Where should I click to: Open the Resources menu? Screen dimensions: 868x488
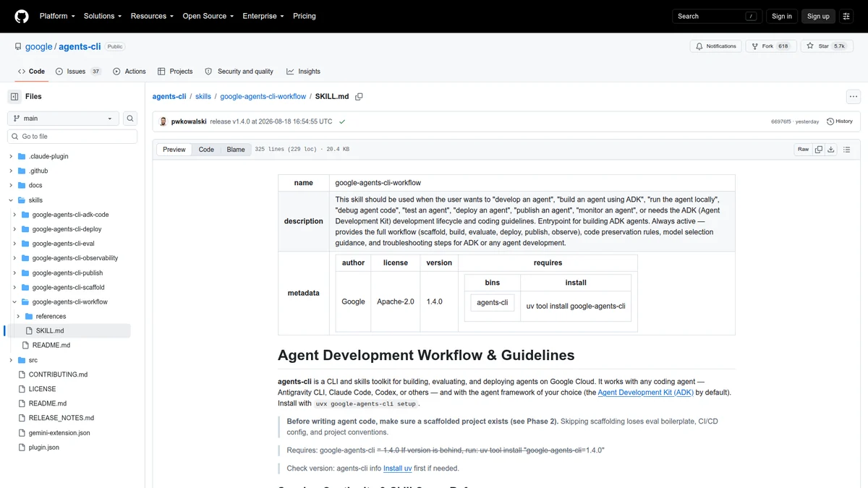pos(153,16)
